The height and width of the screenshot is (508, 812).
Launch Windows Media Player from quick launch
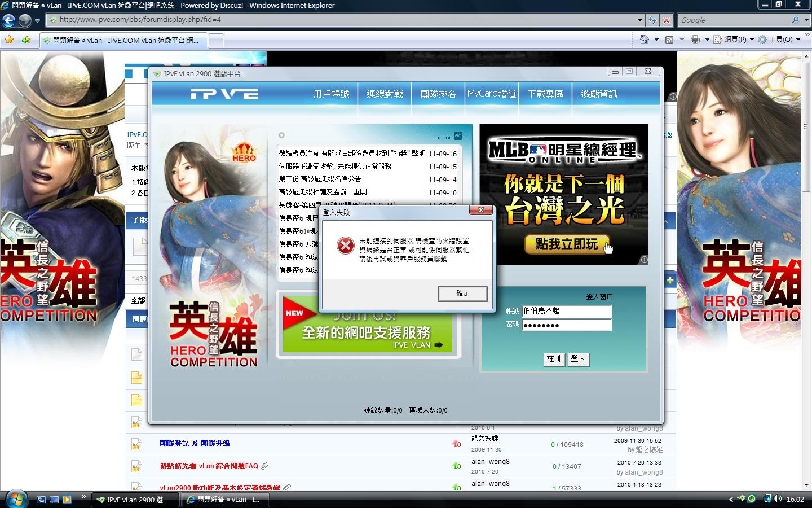[x=67, y=500]
